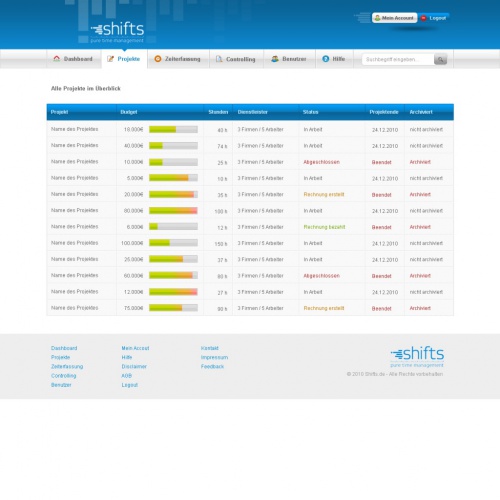Switch to the Controlling tab
Image resolution: width=500 pixels, height=500 pixels.
click(236, 59)
